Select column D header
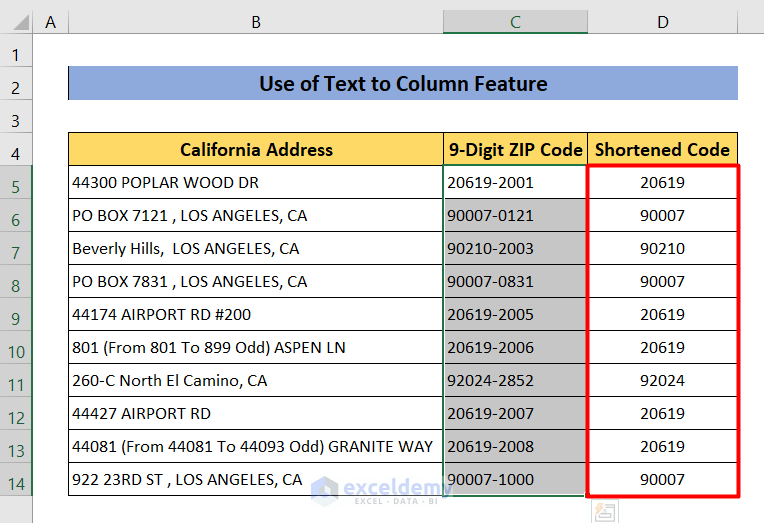Screen dimensions: 764x523 [x=662, y=22]
